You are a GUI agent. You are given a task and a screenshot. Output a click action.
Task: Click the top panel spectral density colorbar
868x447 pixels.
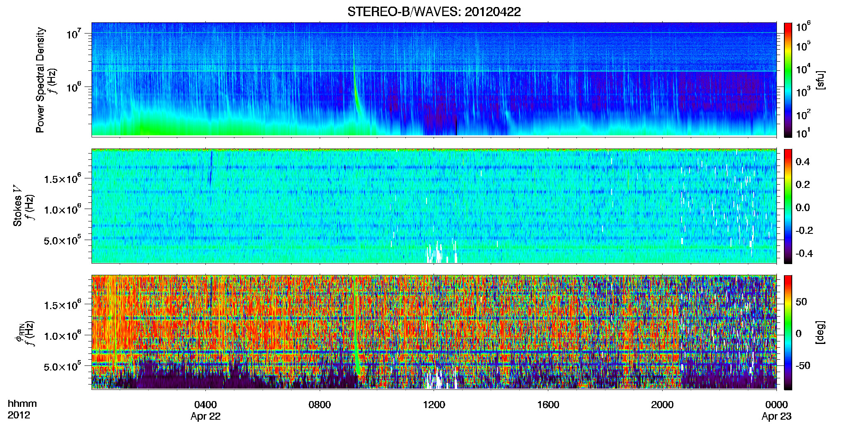788,80
